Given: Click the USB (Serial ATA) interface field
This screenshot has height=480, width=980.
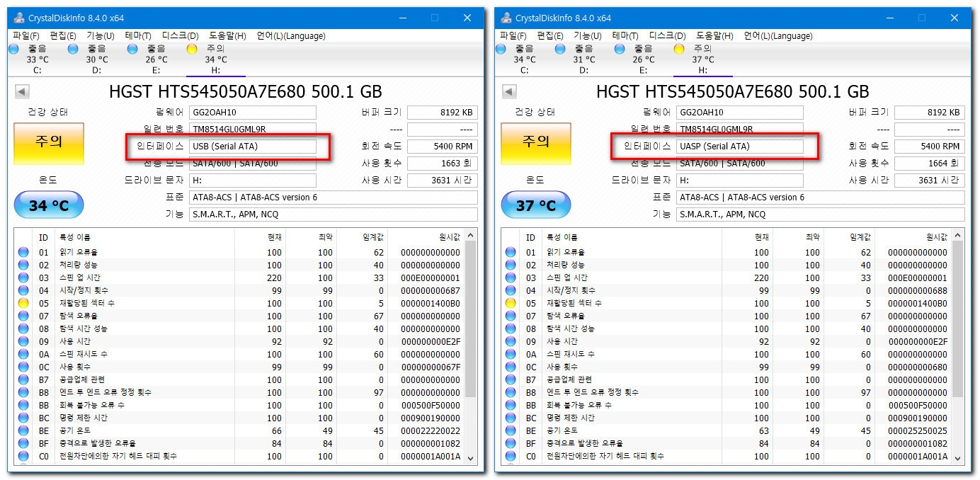Looking at the screenshot, I should pyautogui.click(x=253, y=147).
